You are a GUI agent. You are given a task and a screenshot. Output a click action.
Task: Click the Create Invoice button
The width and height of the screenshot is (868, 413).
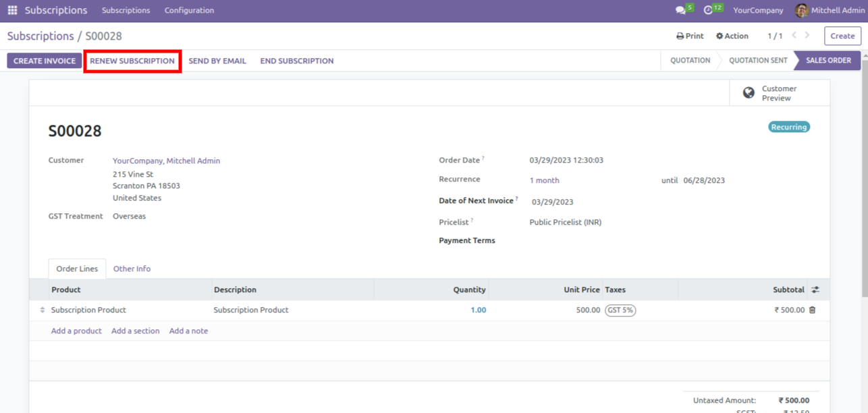(x=45, y=61)
